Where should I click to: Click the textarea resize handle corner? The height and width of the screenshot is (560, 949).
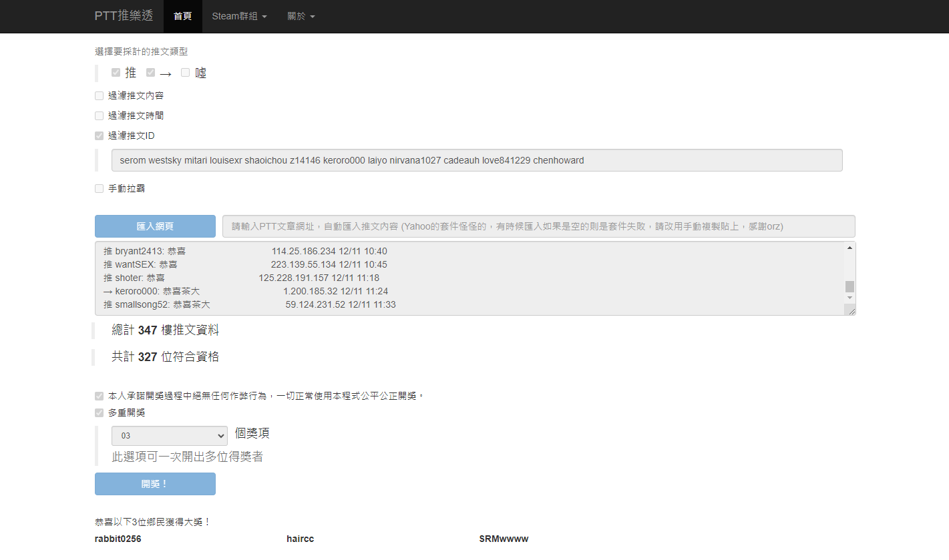point(851,310)
